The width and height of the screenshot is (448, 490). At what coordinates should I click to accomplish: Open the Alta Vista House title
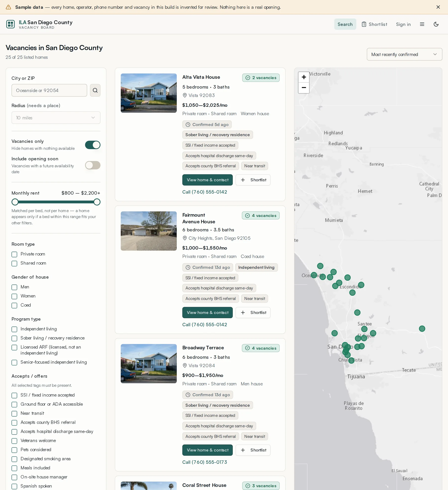coord(201,77)
